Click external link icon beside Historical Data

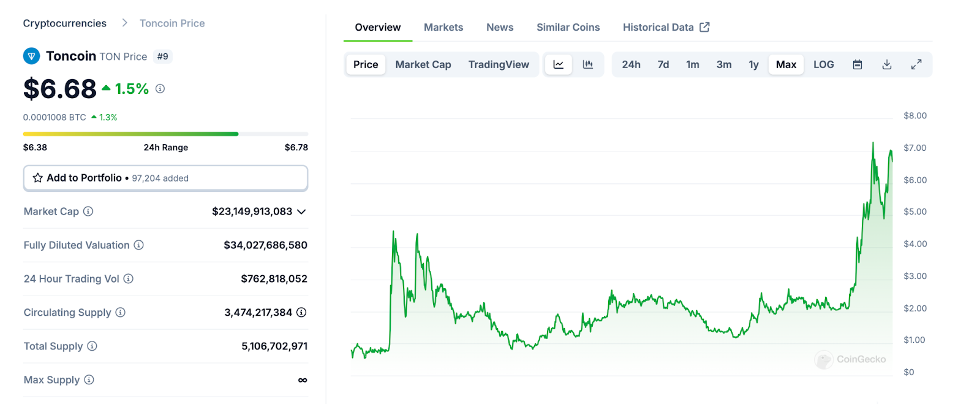click(x=705, y=27)
